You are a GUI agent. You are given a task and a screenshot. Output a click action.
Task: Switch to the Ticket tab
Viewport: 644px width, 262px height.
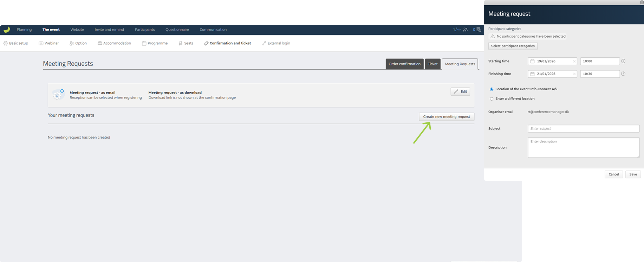click(x=432, y=64)
